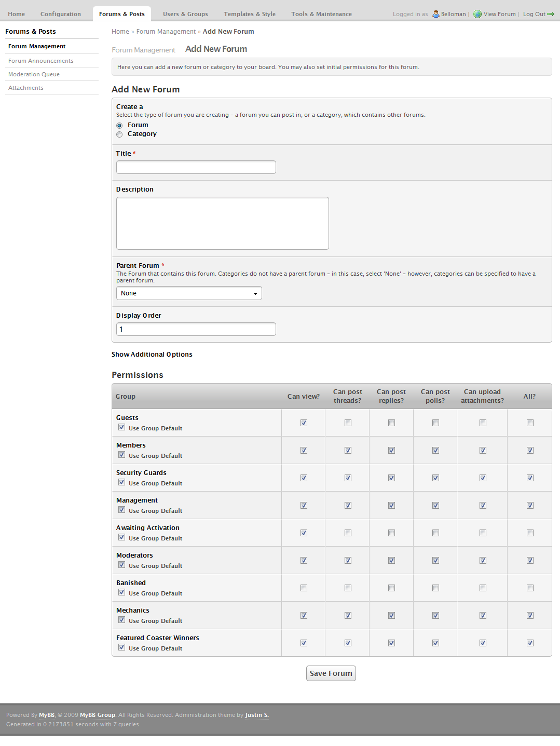Viewport: 560px width, 746px height.
Task: Switch to the Users & Groups tab
Action: coord(185,14)
